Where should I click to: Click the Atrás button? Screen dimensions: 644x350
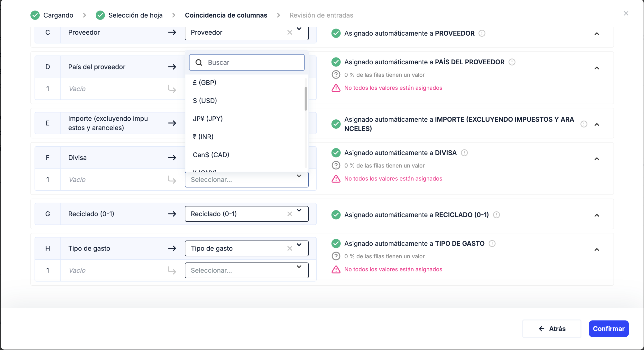(552, 329)
